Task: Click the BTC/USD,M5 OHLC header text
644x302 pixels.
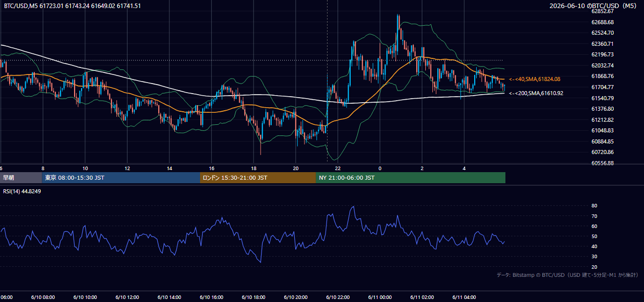Action: pyautogui.click(x=73, y=6)
